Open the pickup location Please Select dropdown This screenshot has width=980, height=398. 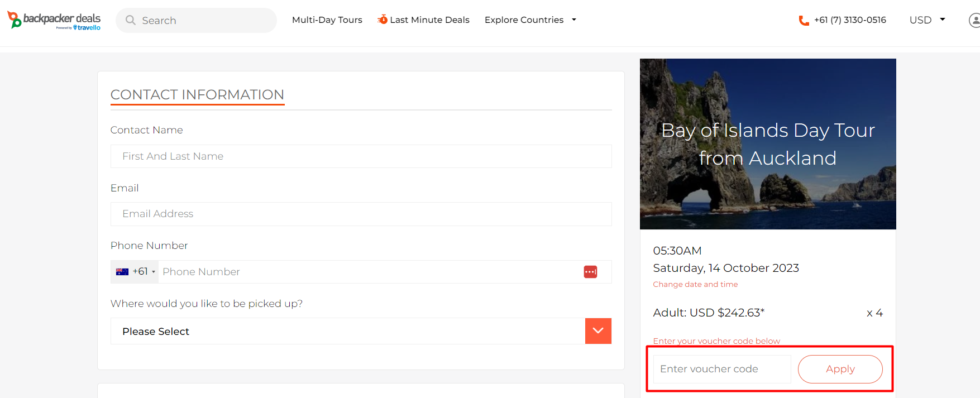[361, 331]
